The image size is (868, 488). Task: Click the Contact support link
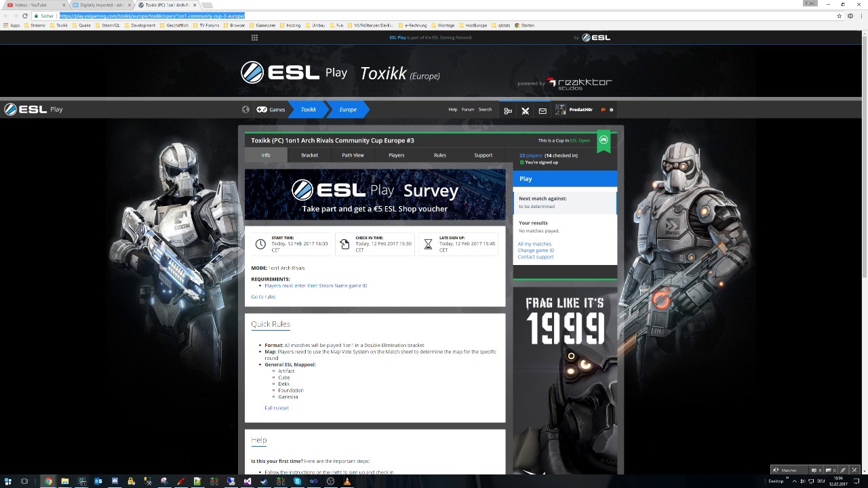536,257
